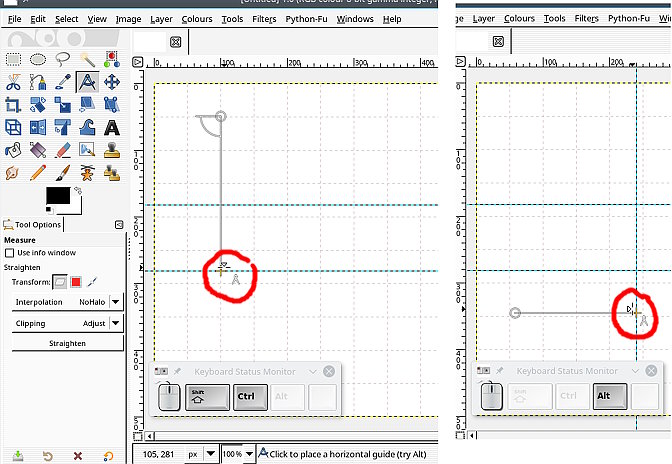Select the Free Select lasso tool

(x=63, y=59)
